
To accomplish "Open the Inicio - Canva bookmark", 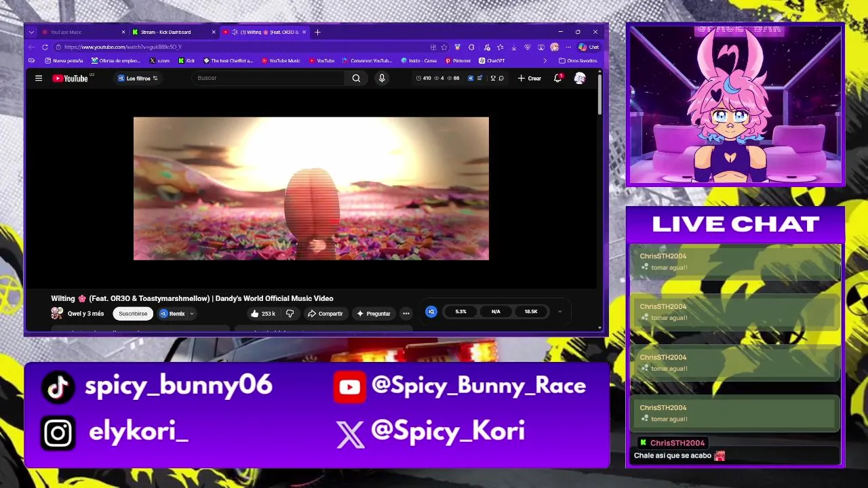I will tap(419, 60).
